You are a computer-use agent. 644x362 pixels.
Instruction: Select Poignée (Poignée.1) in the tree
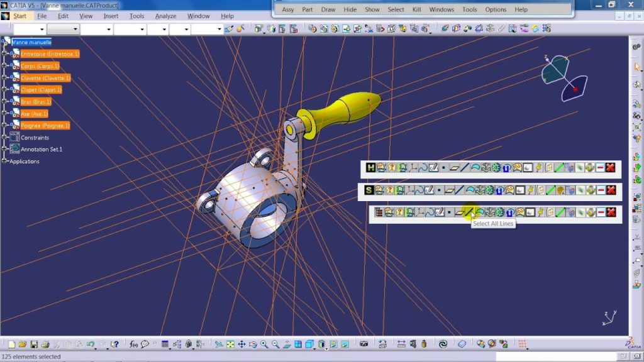coord(45,126)
